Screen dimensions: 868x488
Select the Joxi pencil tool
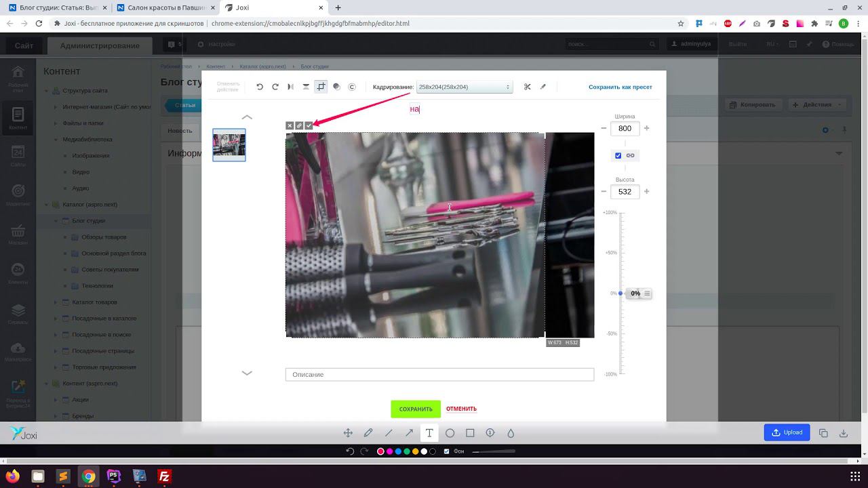click(x=368, y=433)
